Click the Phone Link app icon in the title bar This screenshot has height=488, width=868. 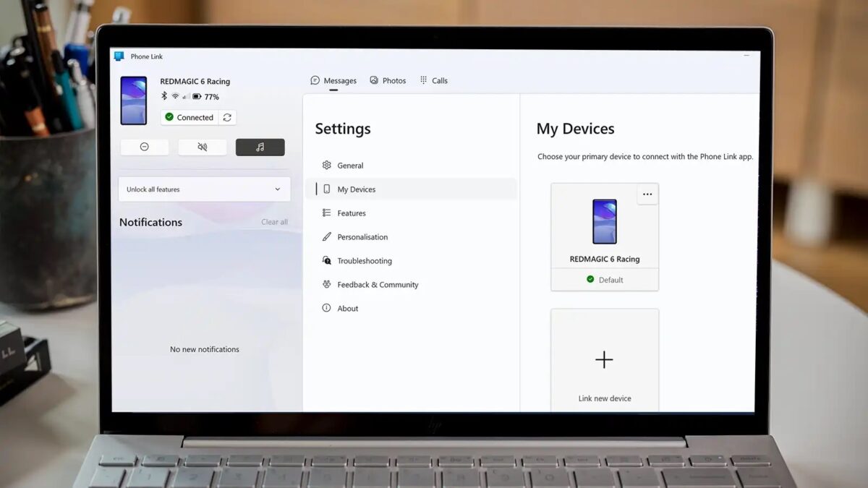119,56
